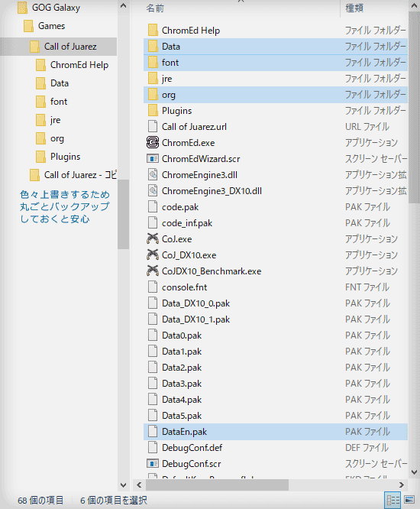This screenshot has width=420, height=509.
Task: Select the ChromEdWizard.scr screensaver icon
Action: pyautogui.click(x=153, y=159)
